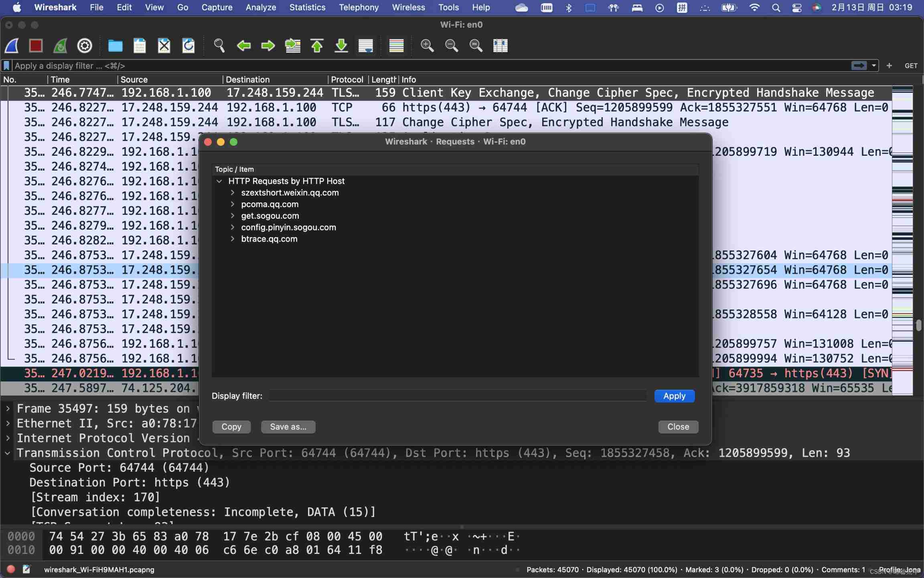Image resolution: width=924 pixels, height=578 pixels.
Task: Expand config.pinyin.sogou.com host entry
Action: [233, 228]
